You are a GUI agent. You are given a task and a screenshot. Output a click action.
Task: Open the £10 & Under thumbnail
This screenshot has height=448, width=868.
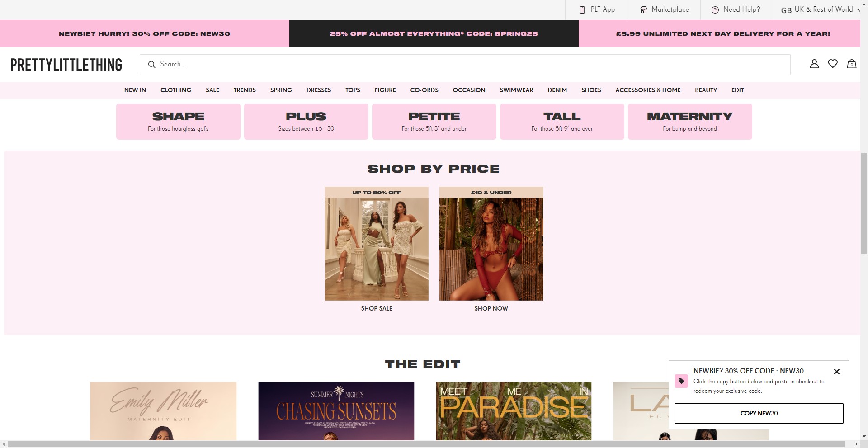[491, 244]
